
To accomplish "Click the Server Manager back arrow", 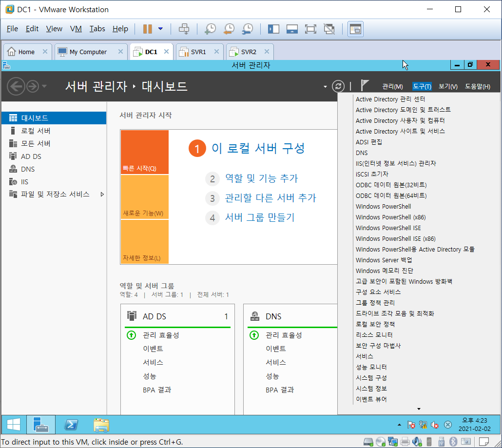I will point(16,86).
